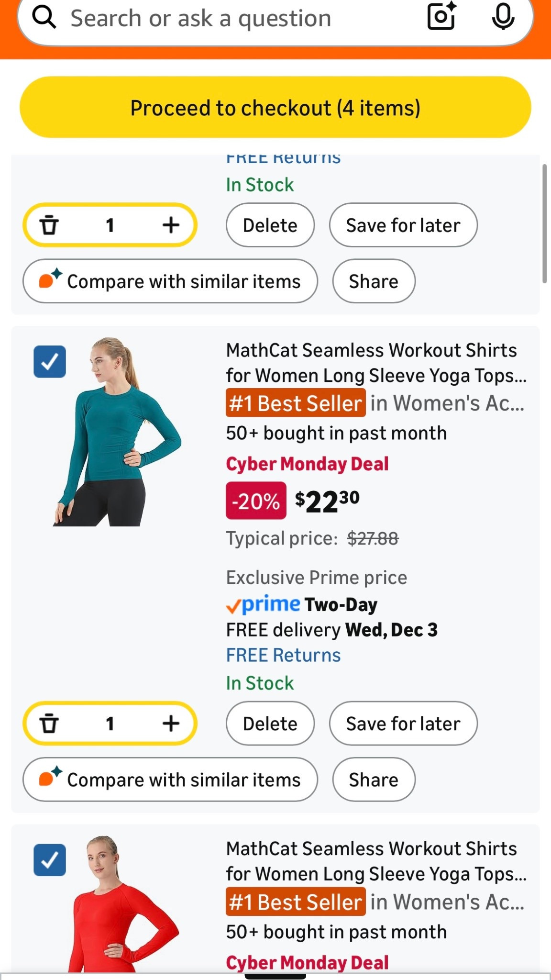Open FREE Returns policy link
The width and height of the screenshot is (551, 980).
tap(283, 654)
